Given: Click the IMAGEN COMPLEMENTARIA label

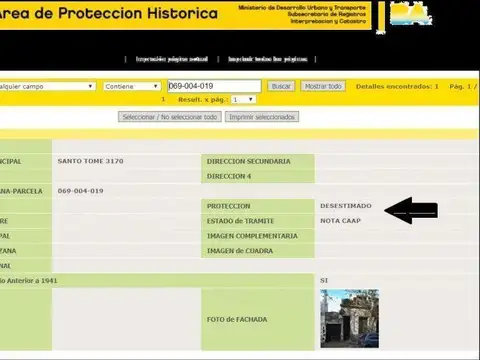Looking at the screenshot, I should pos(252,236).
